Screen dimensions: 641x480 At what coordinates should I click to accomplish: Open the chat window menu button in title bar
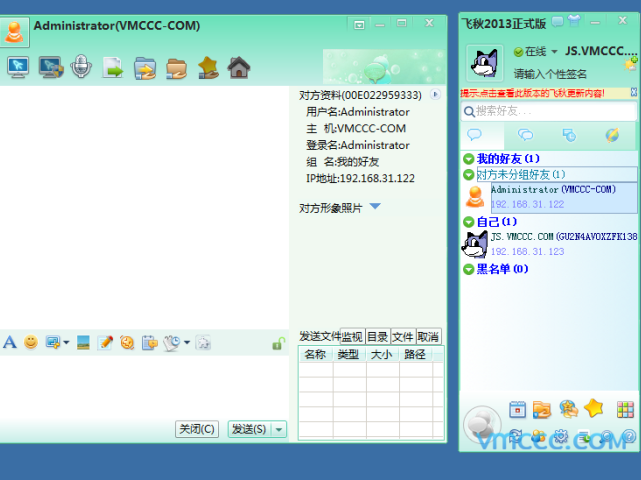[x=359, y=25]
